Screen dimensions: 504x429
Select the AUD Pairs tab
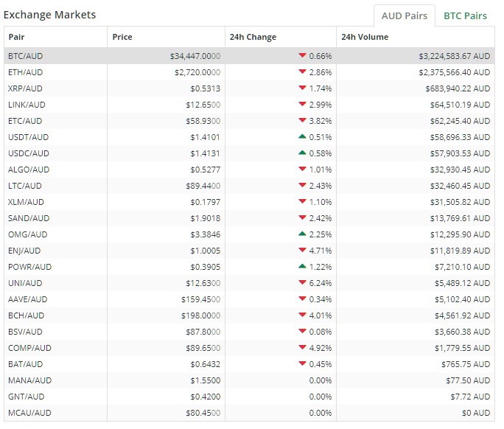point(405,15)
